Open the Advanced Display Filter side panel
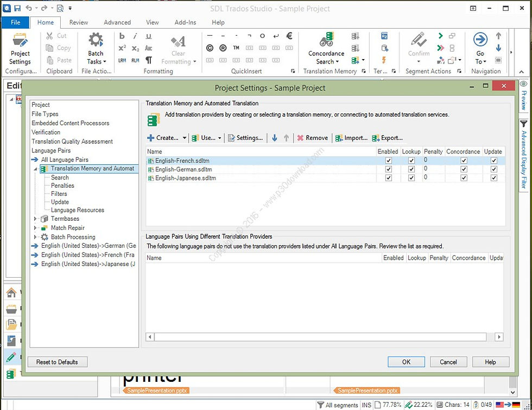532x410 pixels. tap(524, 155)
